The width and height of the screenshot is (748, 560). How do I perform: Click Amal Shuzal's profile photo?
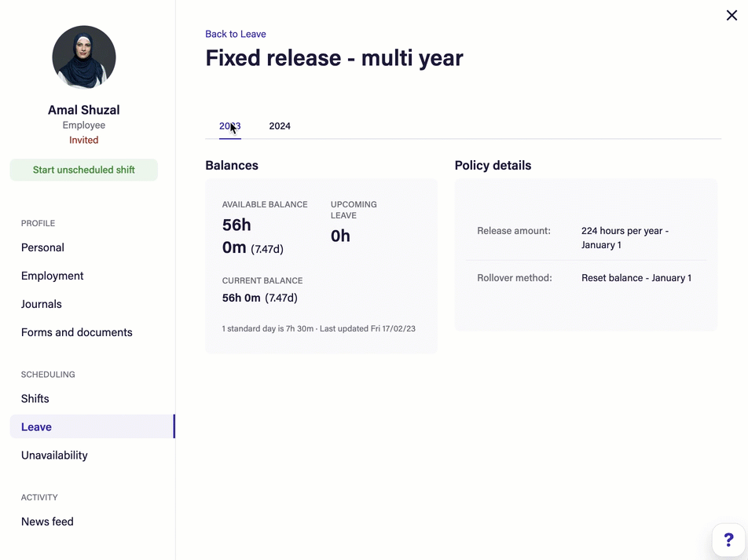(x=84, y=57)
